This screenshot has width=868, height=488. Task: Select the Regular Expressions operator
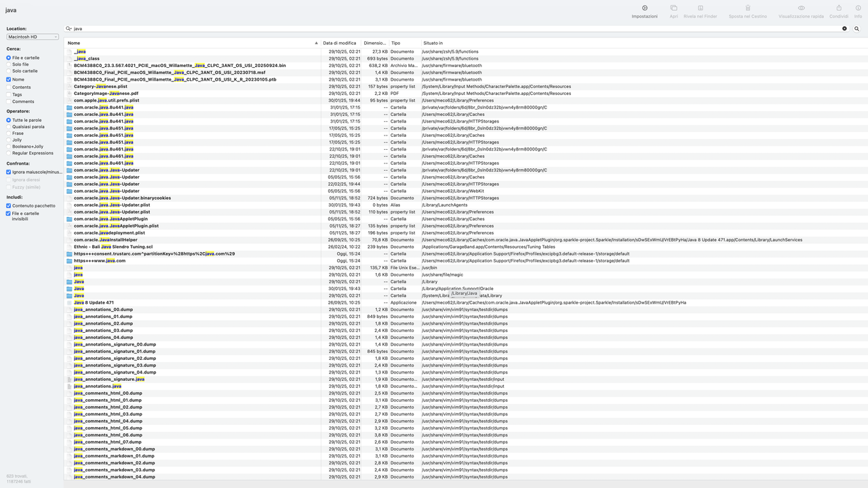(7, 152)
